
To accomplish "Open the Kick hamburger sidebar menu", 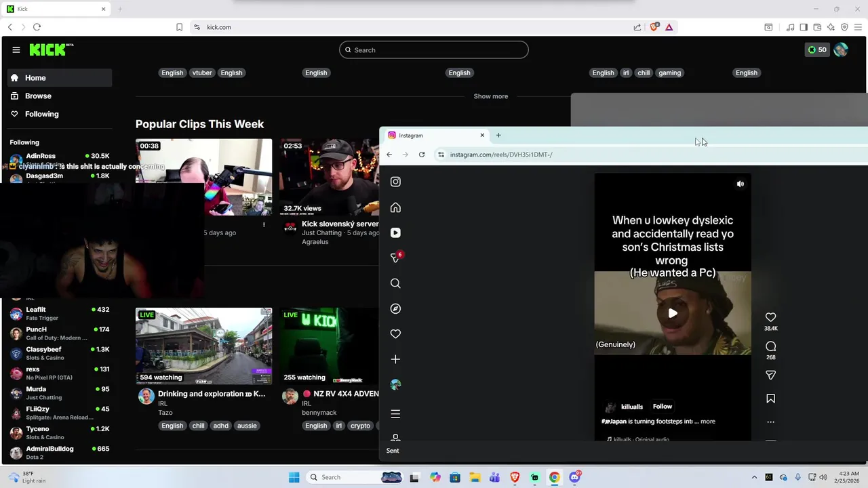I will (16, 49).
